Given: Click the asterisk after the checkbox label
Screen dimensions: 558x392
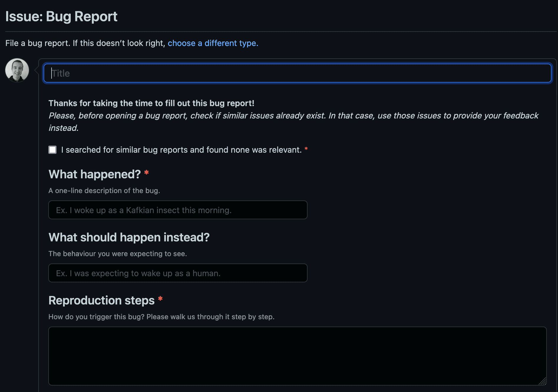Looking at the screenshot, I should click(306, 149).
